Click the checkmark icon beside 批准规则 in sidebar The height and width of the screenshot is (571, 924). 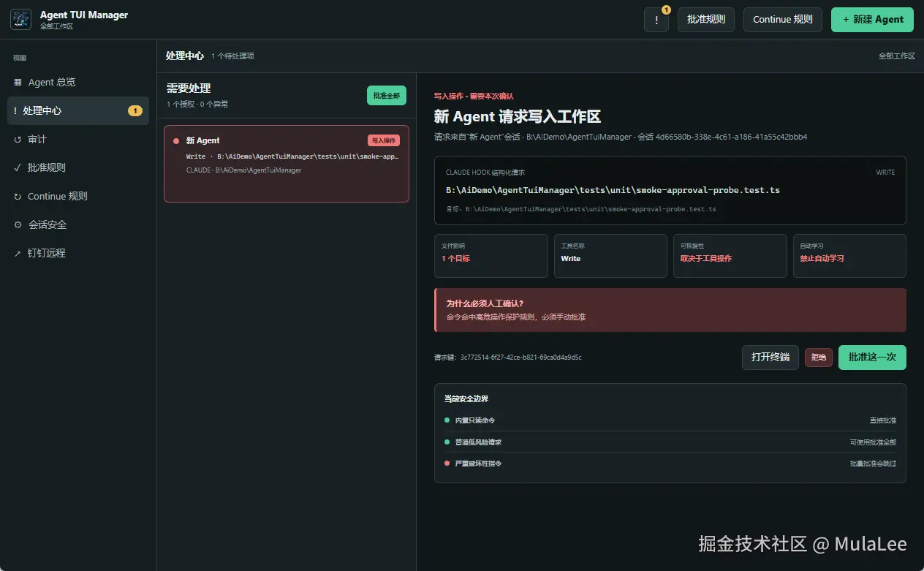pos(18,167)
